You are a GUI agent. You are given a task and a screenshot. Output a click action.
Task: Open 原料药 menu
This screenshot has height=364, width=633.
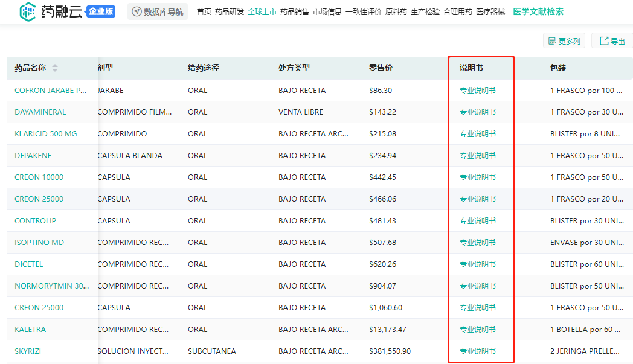(x=396, y=11)
